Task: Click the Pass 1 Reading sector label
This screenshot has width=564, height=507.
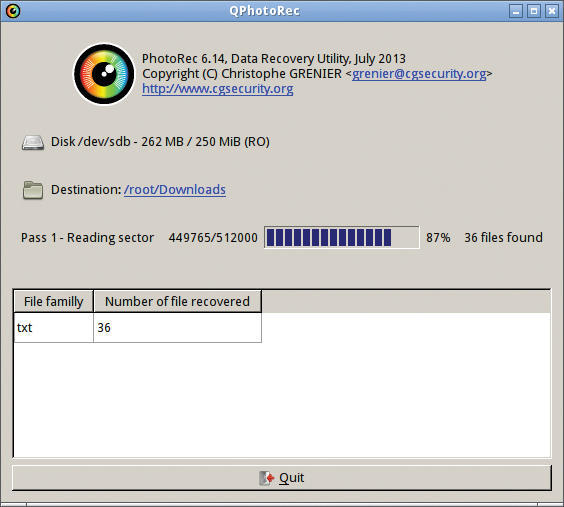Action: (87, 238)
